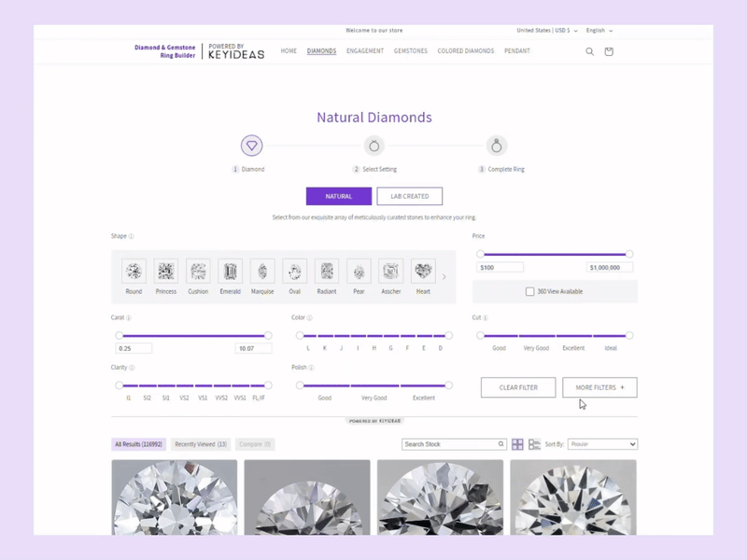The width and height of the screenshot is (747, 560).
Task: Select the Compare tab
Action: 255,444
